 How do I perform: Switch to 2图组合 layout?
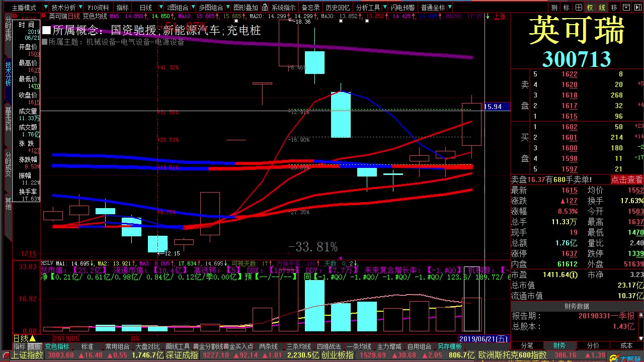[x=178, y=8]
